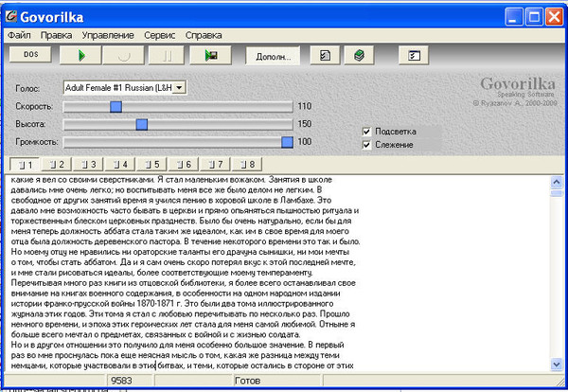Viewport: 568px width, 392px height.
Task: Click the Высота pitch slider handle
Action: coord(141,124)
